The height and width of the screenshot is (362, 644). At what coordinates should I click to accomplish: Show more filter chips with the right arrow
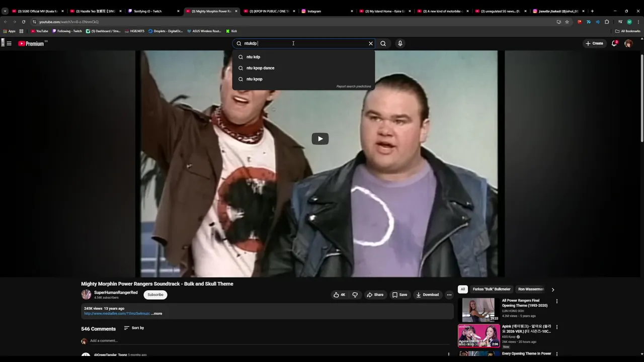[552, 290]
